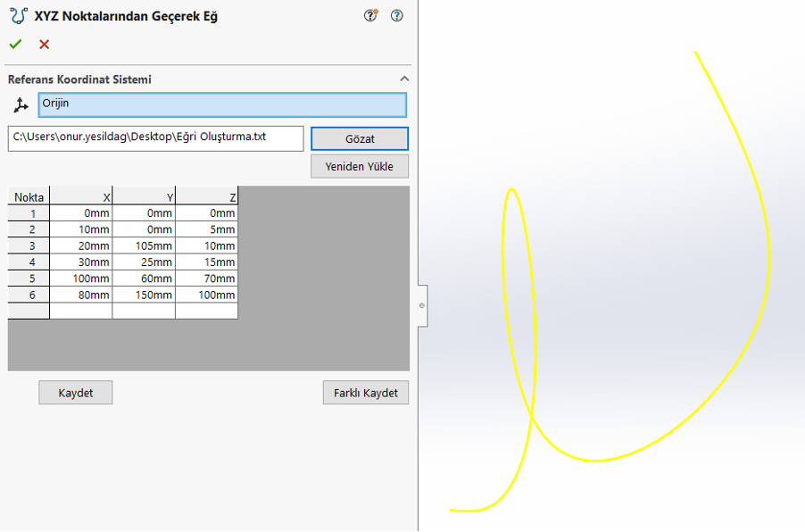The height and width of the screenshot is (532, 805).
Task: Click Farklı Kaydet to save as new file
Action: (365, 392)
